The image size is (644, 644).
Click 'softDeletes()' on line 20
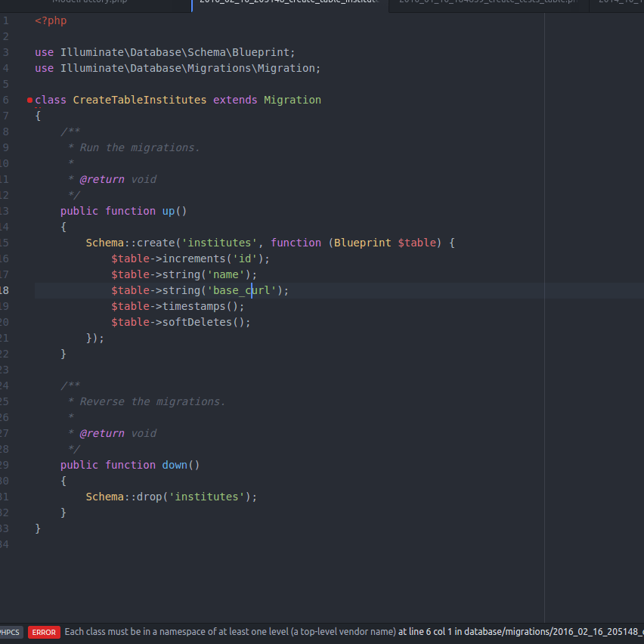click(x=203, y=323)
